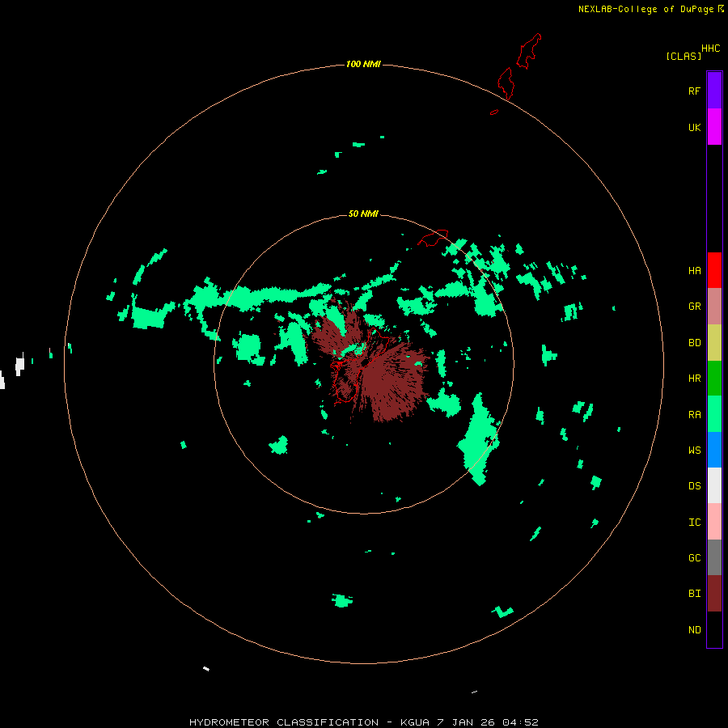Click the ND black legend swatch
728x728 pixels.
coord(714,629)
